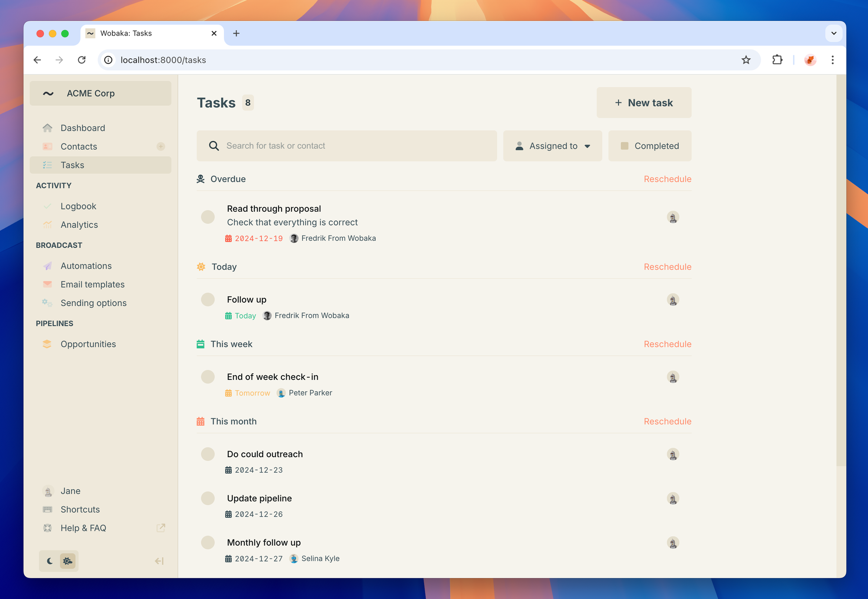Click the Search for task or contact field
This screenshot has width=868, height=599.
347,146
